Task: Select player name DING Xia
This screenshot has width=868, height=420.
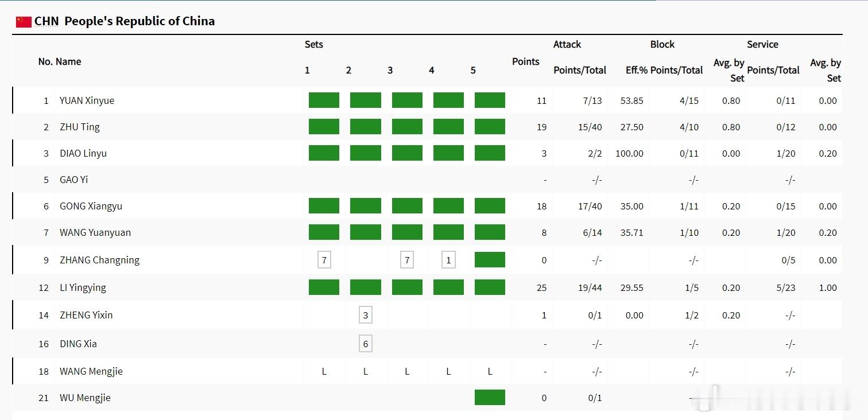Action: (x=78, y=344)
